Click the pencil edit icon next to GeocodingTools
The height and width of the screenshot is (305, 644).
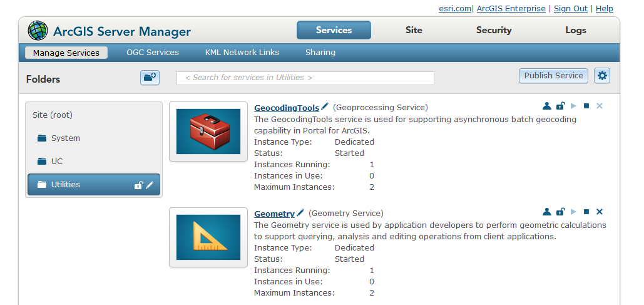[325, 106]
